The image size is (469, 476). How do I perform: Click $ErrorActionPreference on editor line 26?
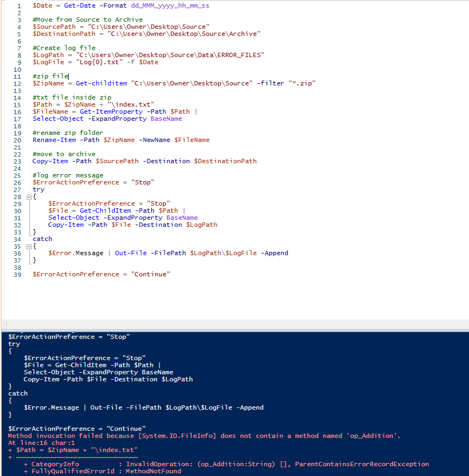point(76,182)
